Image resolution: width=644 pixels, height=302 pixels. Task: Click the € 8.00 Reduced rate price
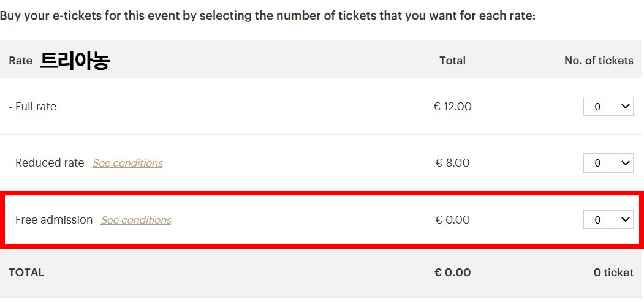[x=452, y=163]
